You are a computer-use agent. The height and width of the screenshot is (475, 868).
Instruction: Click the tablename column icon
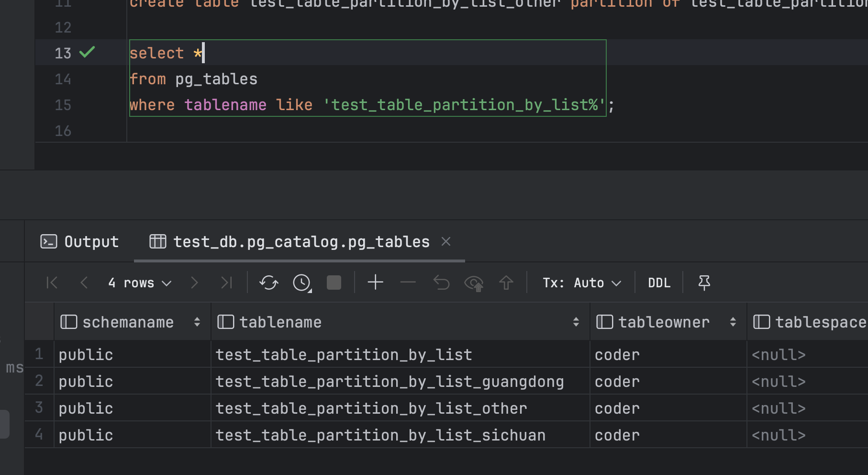click(x=226, y=322)
